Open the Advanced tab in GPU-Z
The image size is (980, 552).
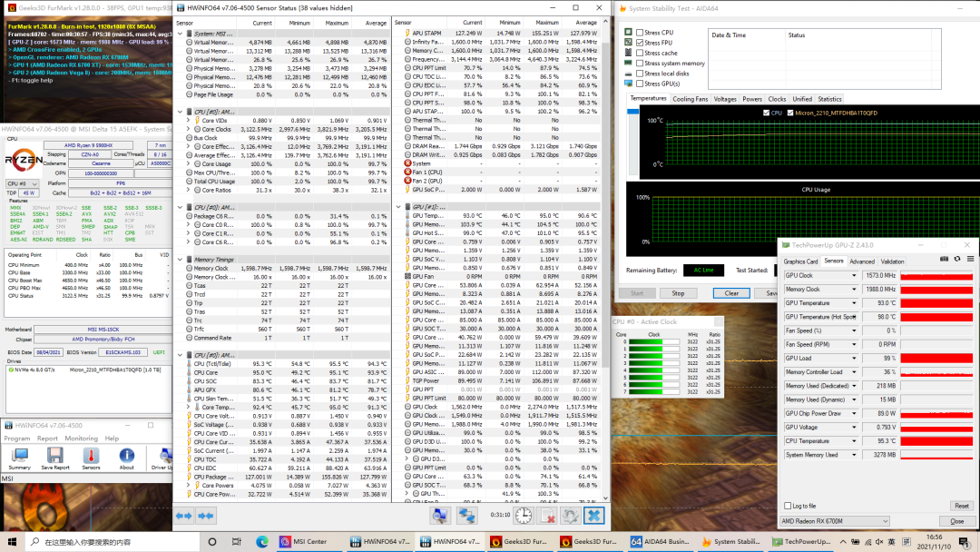pyautogui.click(x=862, y=262)
